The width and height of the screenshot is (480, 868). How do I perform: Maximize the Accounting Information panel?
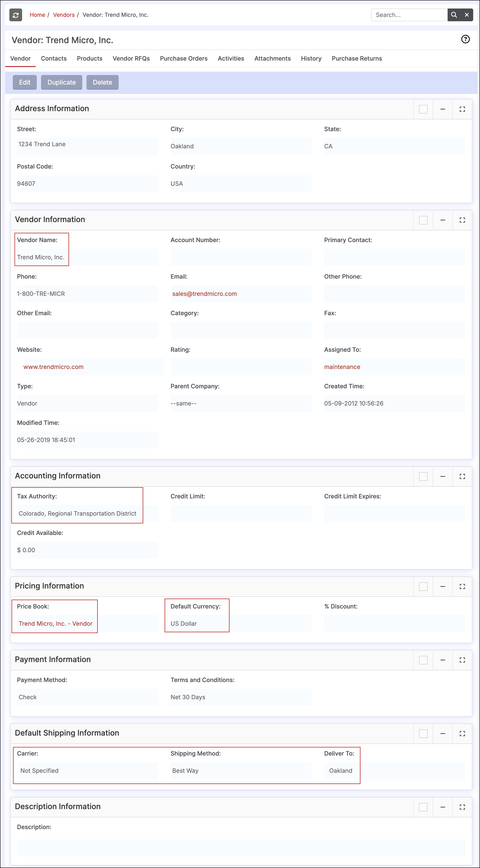(462, 476)
